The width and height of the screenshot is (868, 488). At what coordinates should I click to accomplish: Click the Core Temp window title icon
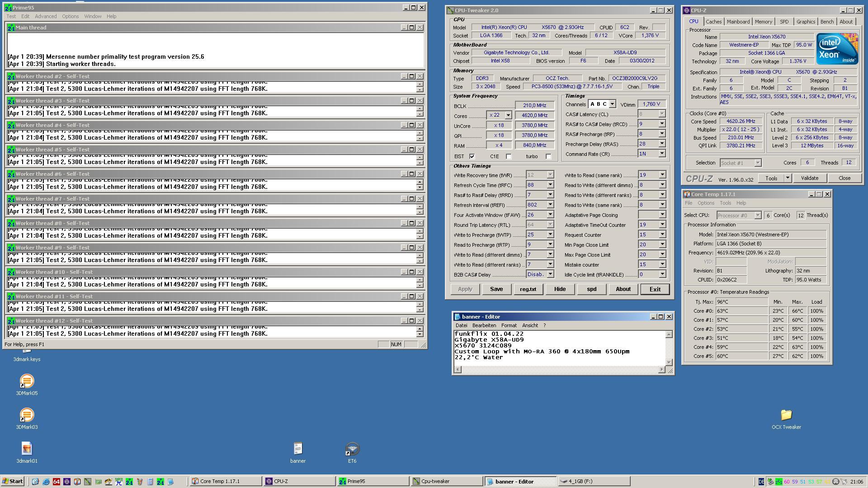[687, 194]
